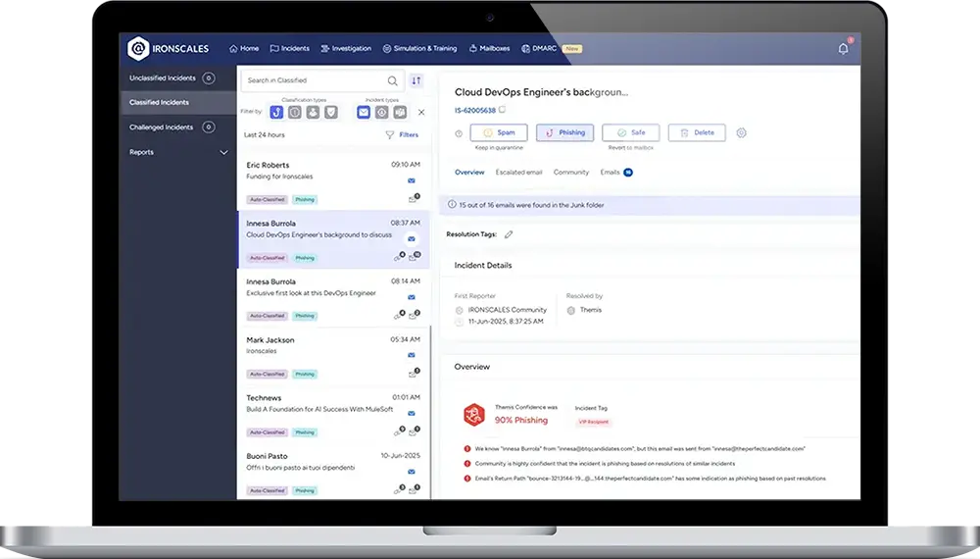This screenshot has height=559, width=980.
Task: Click the 90% Phishing confidence text
Action: pos(521,420)
